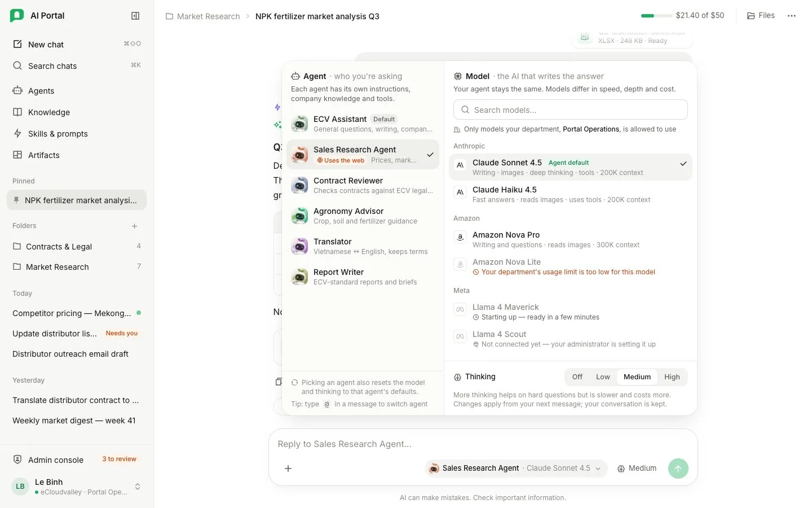The height and width of the screenshot is (508, 812).
Task: Open pinned NPK fertilizer market analysis chat
Action: click(x=77, y=200)
